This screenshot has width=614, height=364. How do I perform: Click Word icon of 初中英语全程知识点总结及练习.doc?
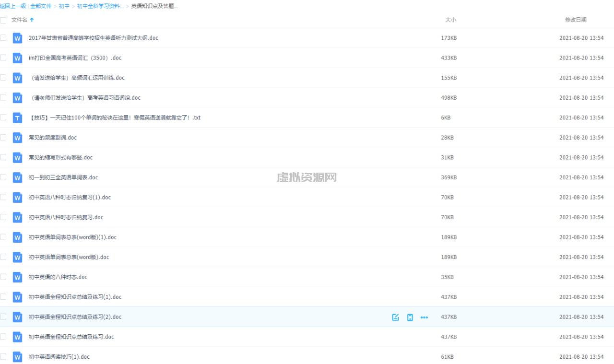(x=17, y=337)
